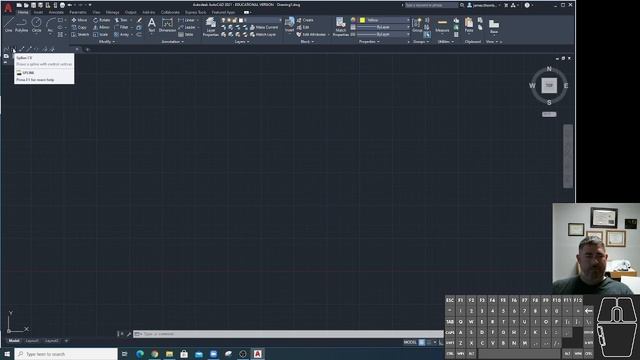Click the help search keyword field
640x360 pixels.
pyautogui.click(x=431, y=5)
